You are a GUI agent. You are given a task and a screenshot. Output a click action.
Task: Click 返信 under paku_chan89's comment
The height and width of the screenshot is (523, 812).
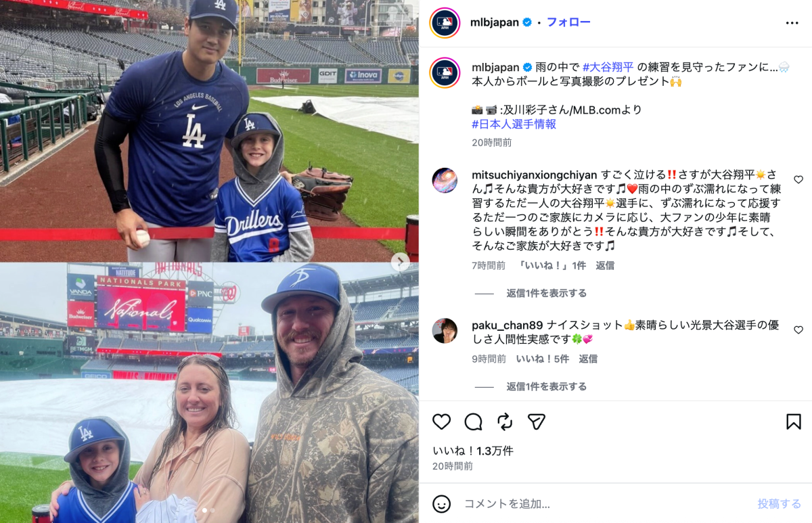click(x=588, y=359)
